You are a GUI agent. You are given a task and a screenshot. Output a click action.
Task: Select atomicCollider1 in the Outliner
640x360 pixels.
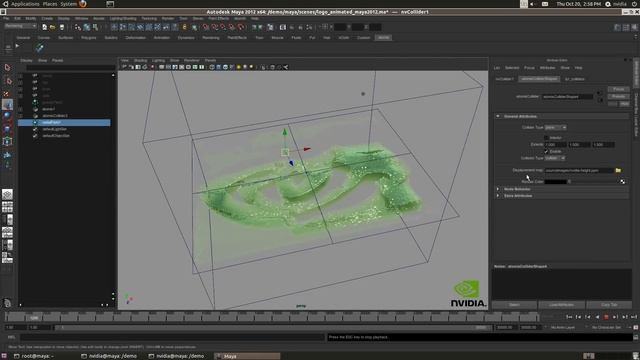[55, 116]
